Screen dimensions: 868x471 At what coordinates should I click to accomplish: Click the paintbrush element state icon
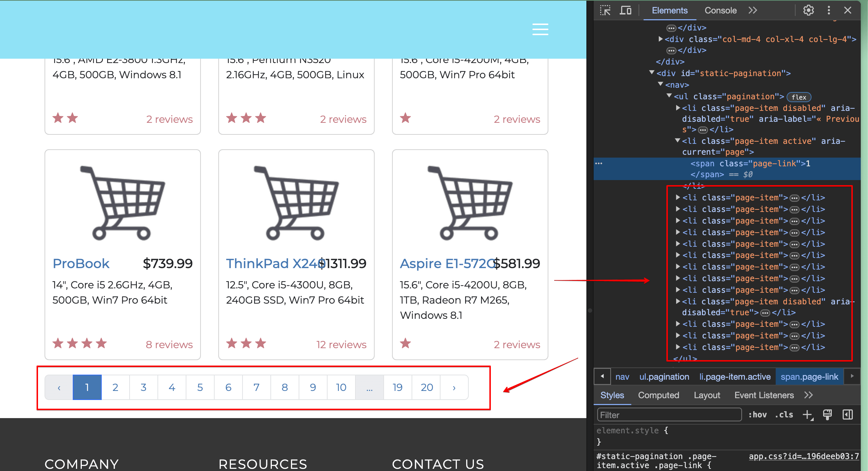827,415
